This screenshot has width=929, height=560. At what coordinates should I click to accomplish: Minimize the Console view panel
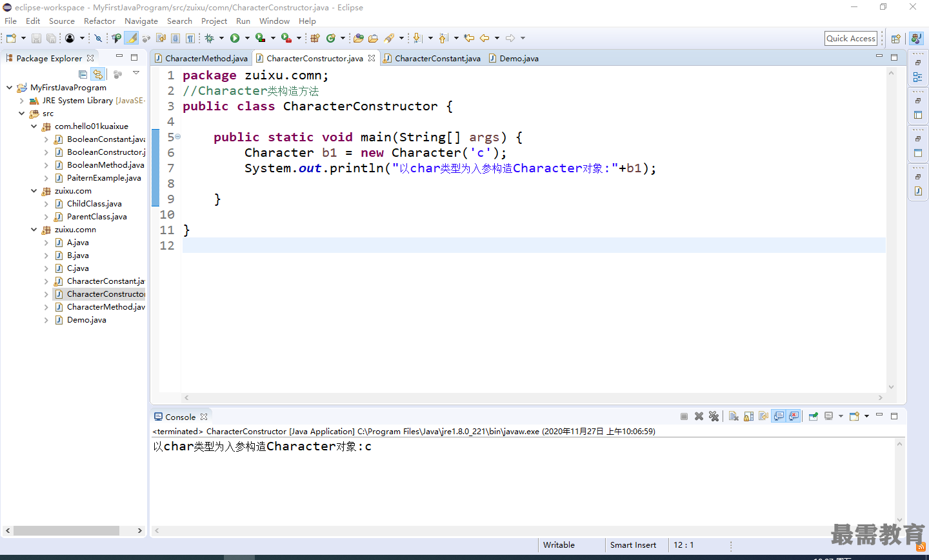(x=879, y=415)
